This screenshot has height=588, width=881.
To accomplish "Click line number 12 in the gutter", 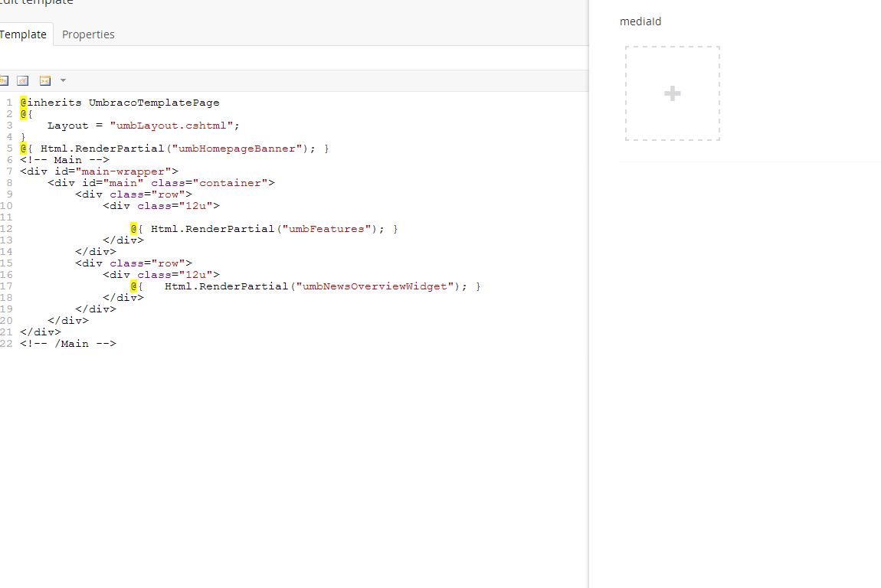I will coord(7,229).
